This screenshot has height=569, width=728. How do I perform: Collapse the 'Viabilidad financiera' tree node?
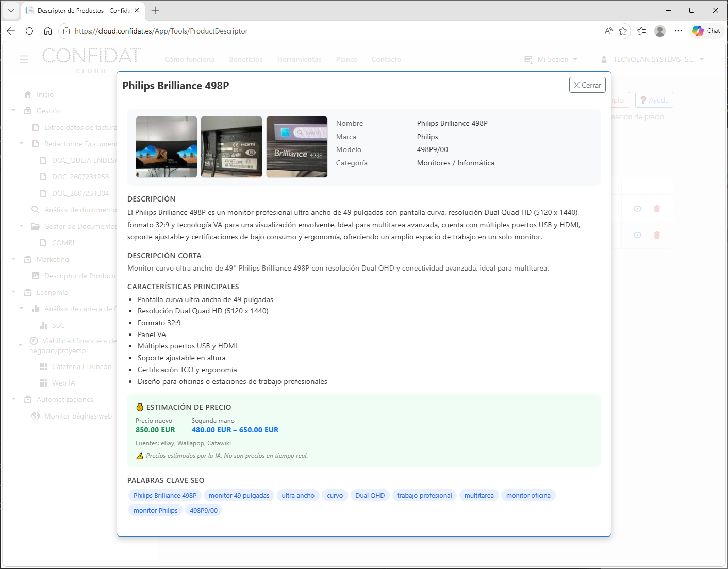point(21,345)
